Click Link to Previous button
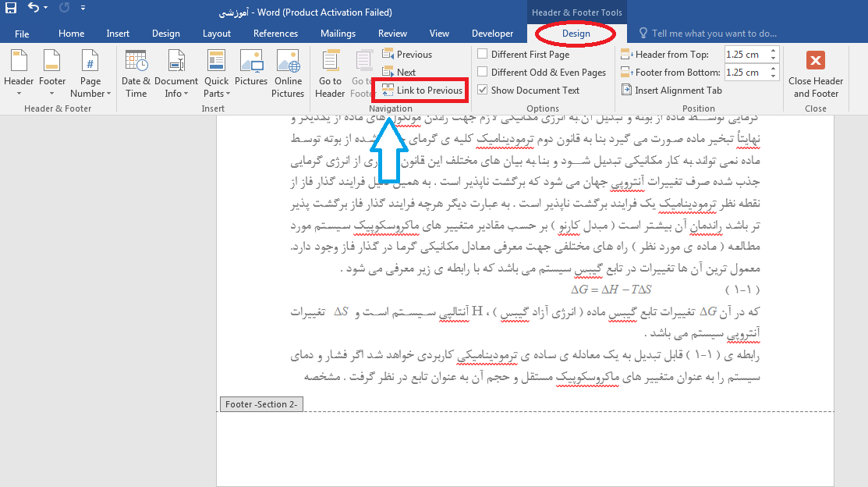Screen dimensions: 868x487 click(421, 91)
